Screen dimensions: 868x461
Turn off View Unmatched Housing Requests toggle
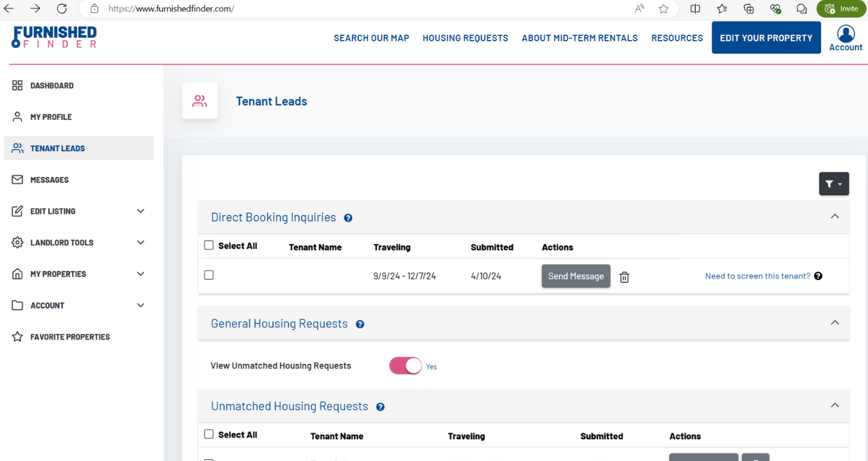[x=406, y=366]
